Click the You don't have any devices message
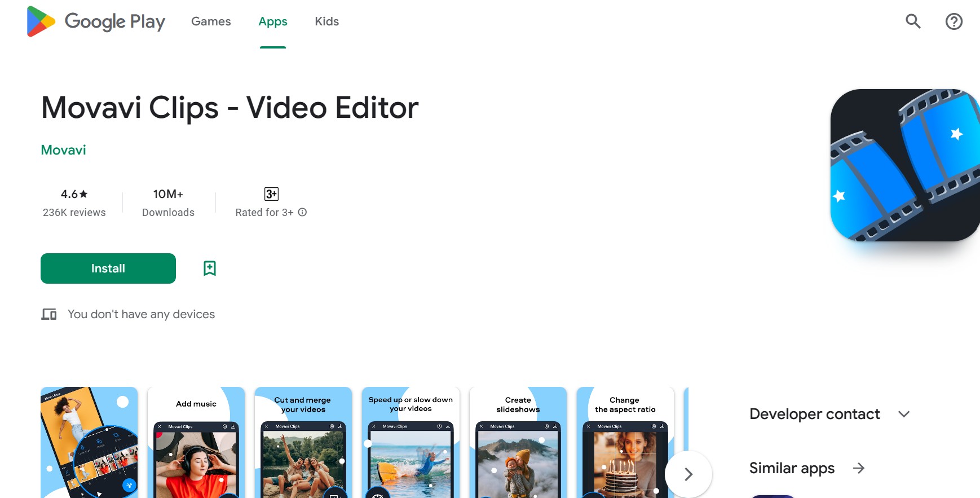980x498 pixels. click(x=142, y=314)
